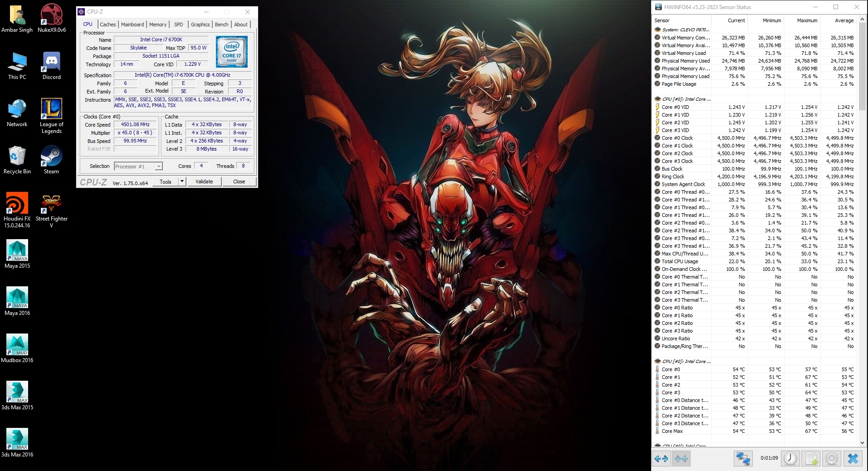
Task: Switch to the Memory tab
Action: point(158,25)
